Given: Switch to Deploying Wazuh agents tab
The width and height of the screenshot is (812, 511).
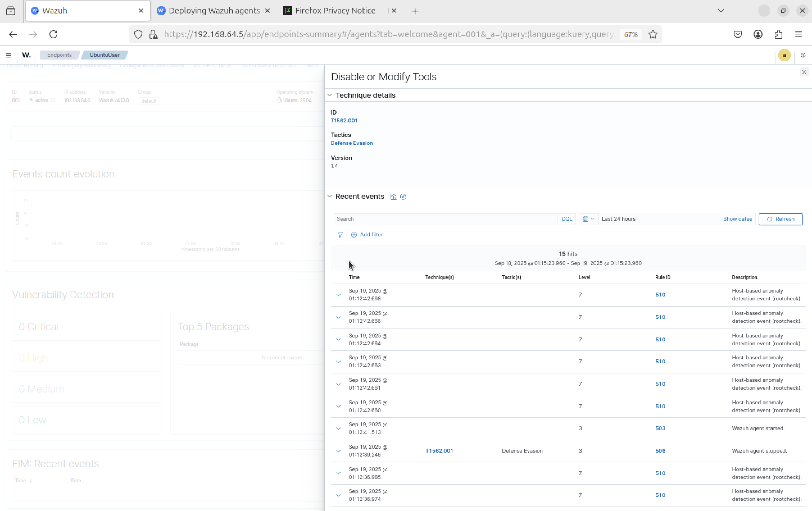Looking at the screenshot, I should (214, 11).
